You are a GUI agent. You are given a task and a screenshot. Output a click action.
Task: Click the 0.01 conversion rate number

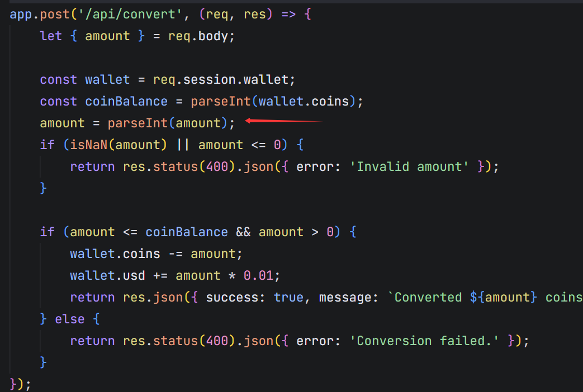[x=258, y=275]
